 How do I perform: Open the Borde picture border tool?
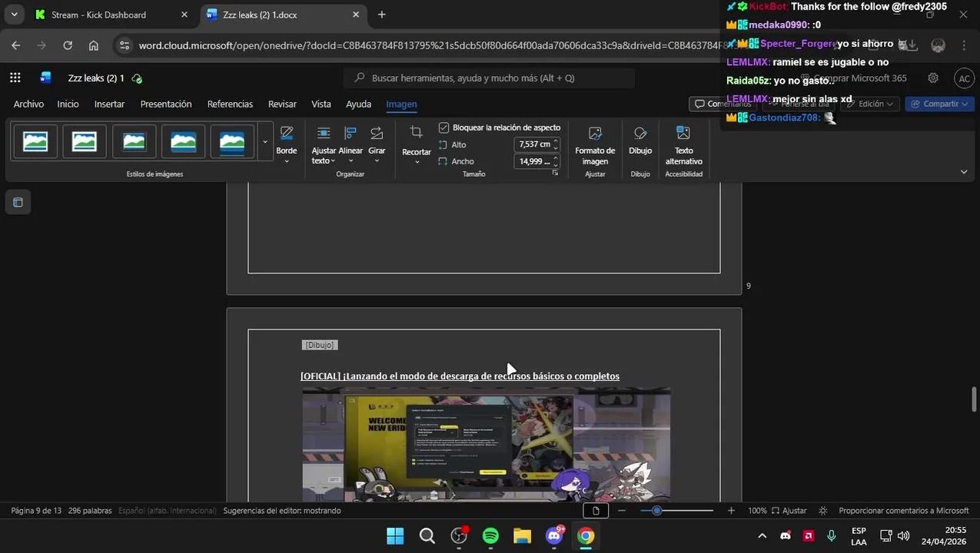click(287, 144)
